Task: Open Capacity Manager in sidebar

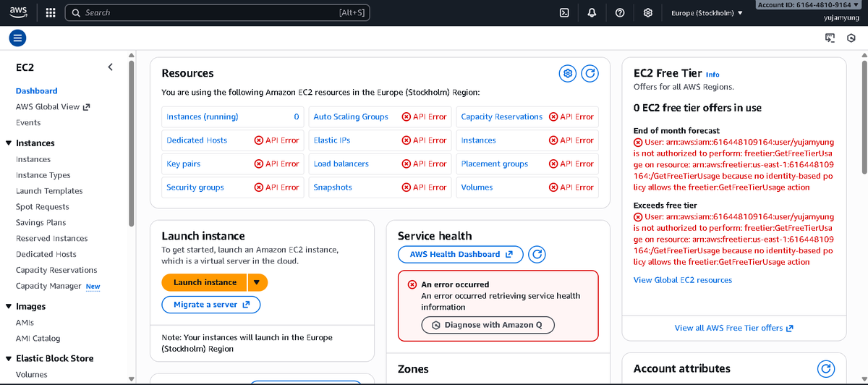Action: click(x=48, y=287)
